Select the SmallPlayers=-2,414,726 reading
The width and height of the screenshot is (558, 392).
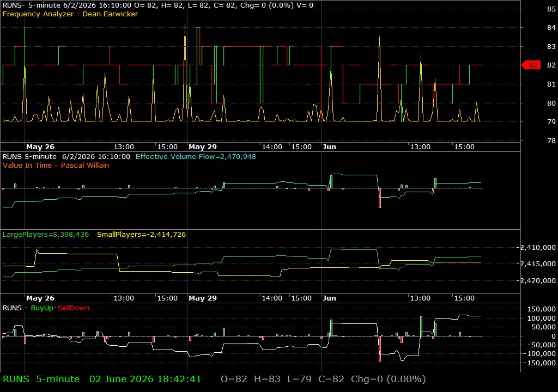tap(141, 235)
